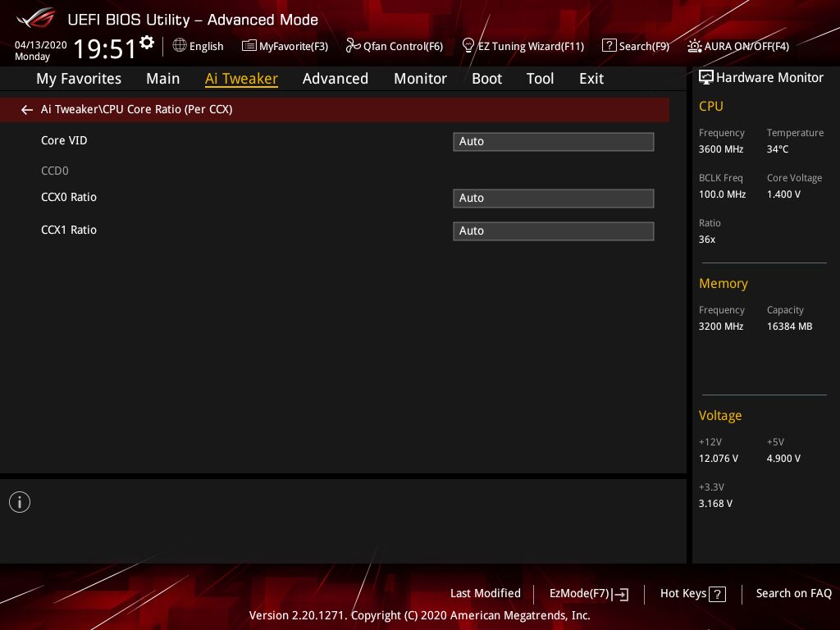Click the CCX0 Ratio label

pyautogui.click(x=69, y=197)
